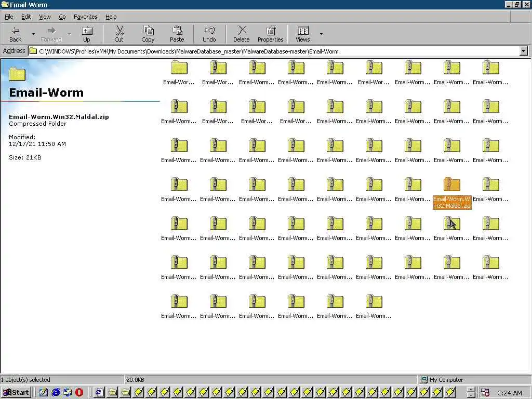The image size is (532, 399).
Task: Click the large 'Email-Worm' pane heading
Action: pos(46,92)
